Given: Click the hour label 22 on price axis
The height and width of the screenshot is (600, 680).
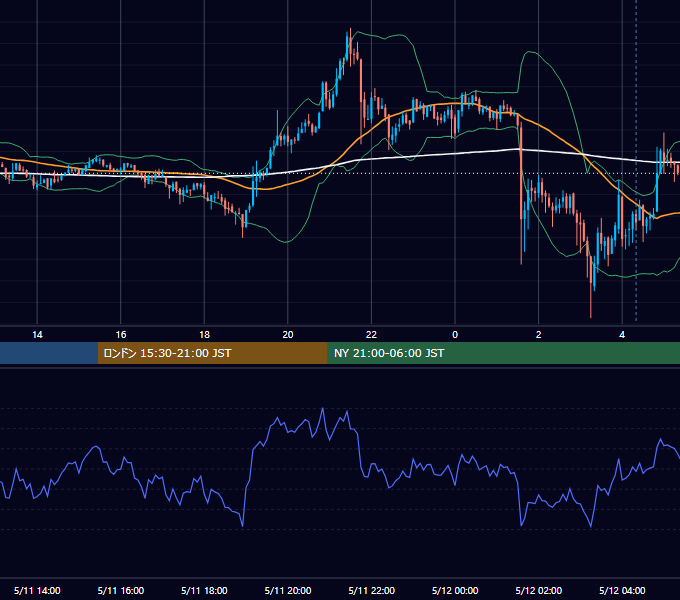Looking at the screenshot, I should point(371,335).
